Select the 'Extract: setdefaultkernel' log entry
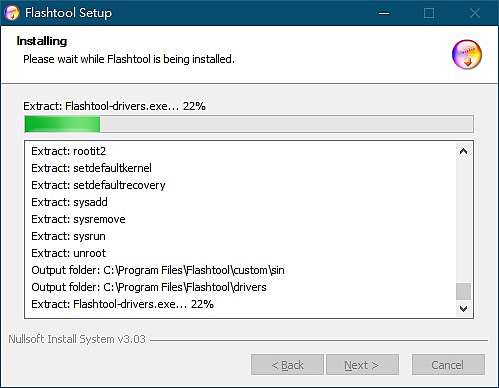499x388 pixels. (91, 168)
